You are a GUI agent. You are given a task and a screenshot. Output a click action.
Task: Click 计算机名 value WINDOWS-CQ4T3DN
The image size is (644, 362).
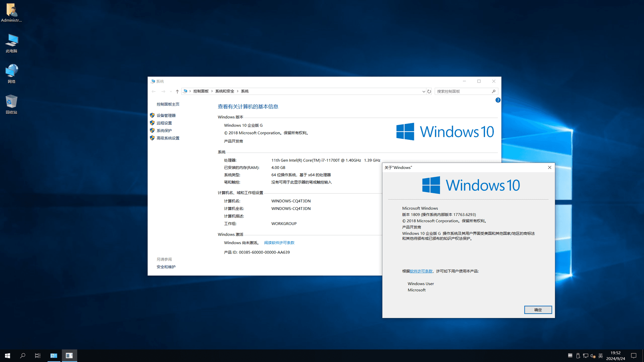(291, 201)
